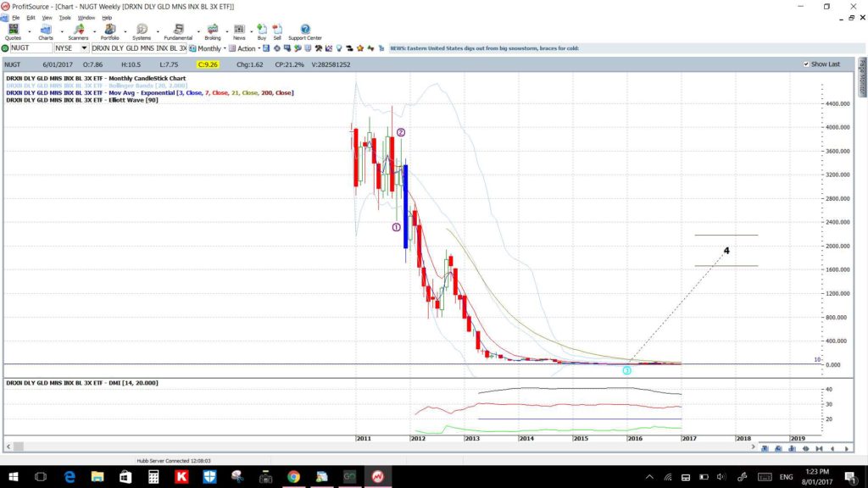Expand the dropdown arrow next to Systems
The image size is (868, 488).
(158, 31)
